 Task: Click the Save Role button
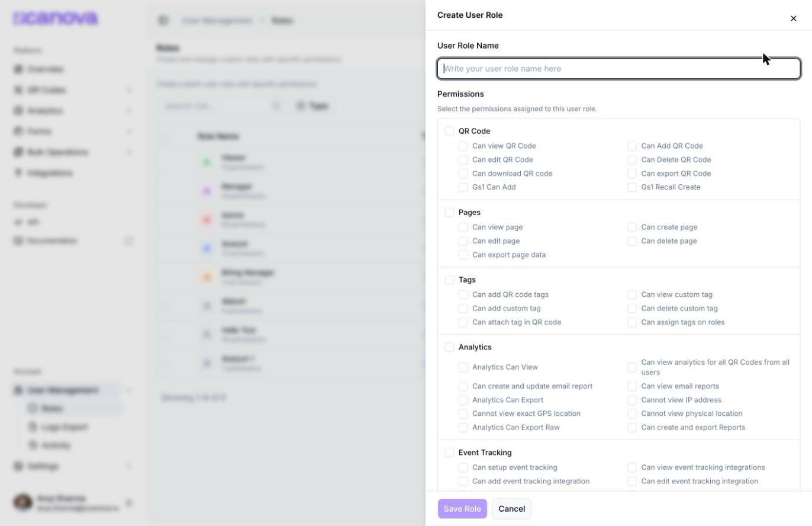point(462,509)
